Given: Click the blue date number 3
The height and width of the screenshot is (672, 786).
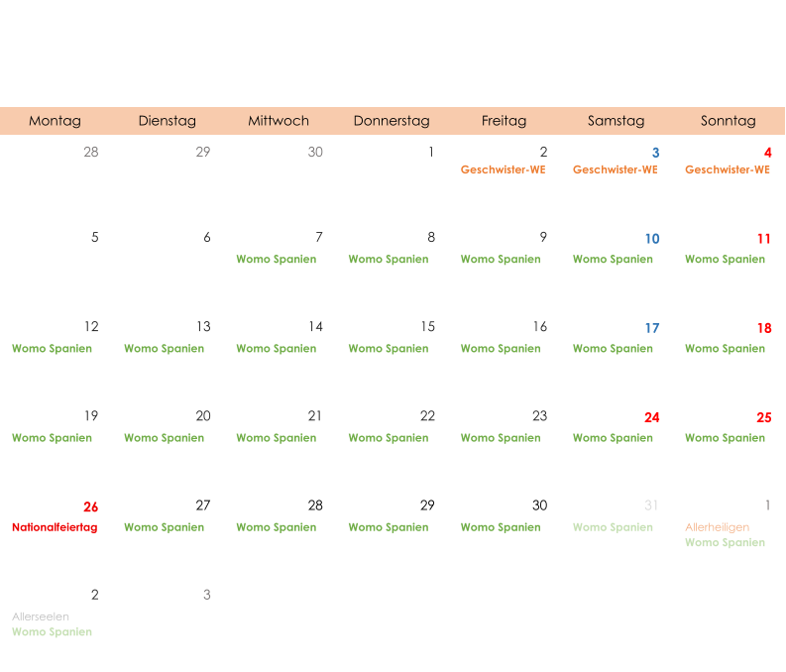Looking at the screenshot, I should (655, 153).
